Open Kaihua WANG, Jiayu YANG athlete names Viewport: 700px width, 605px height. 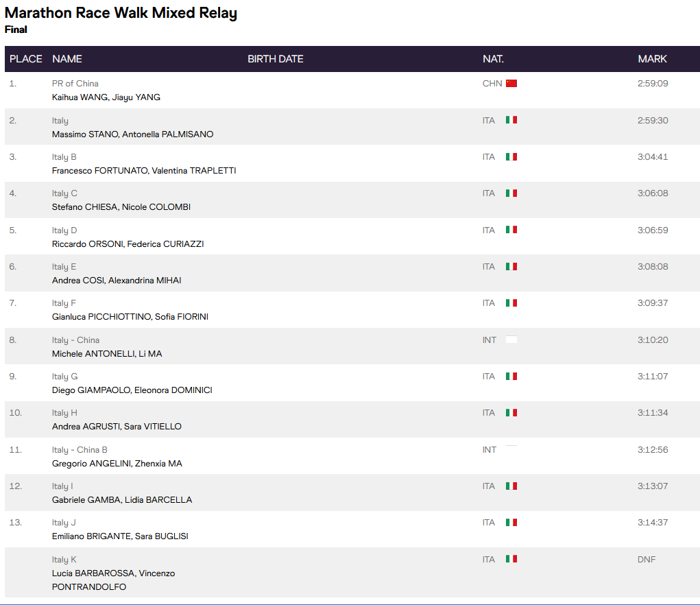[106, 97]
